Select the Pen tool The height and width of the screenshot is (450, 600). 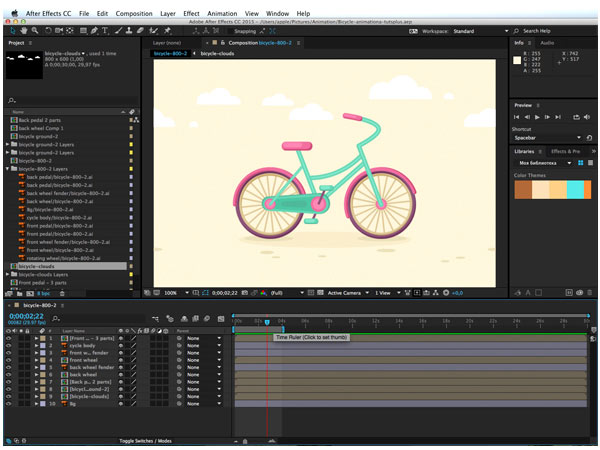(x=94, y=31)
